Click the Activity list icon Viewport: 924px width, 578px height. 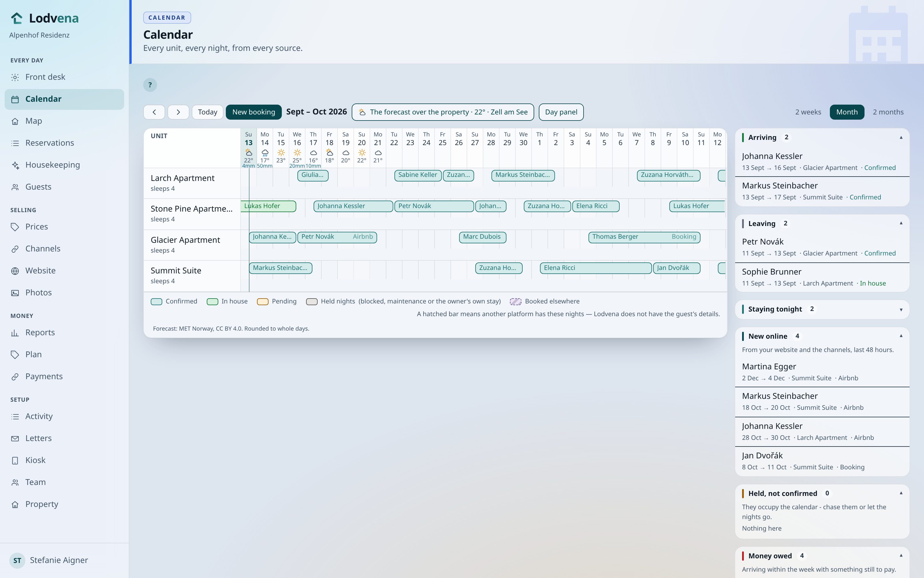click(x=15, y=416)
